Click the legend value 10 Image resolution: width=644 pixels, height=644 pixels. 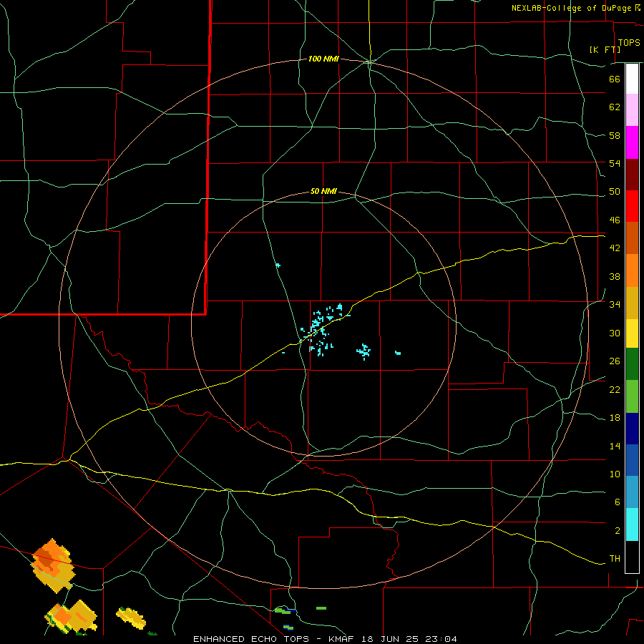coord(615,474)
